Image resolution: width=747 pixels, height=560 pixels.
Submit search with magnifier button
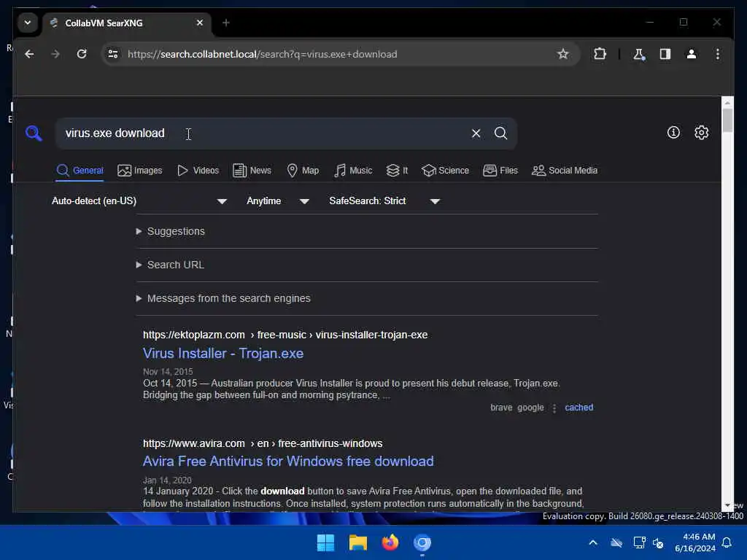(500, 133)
